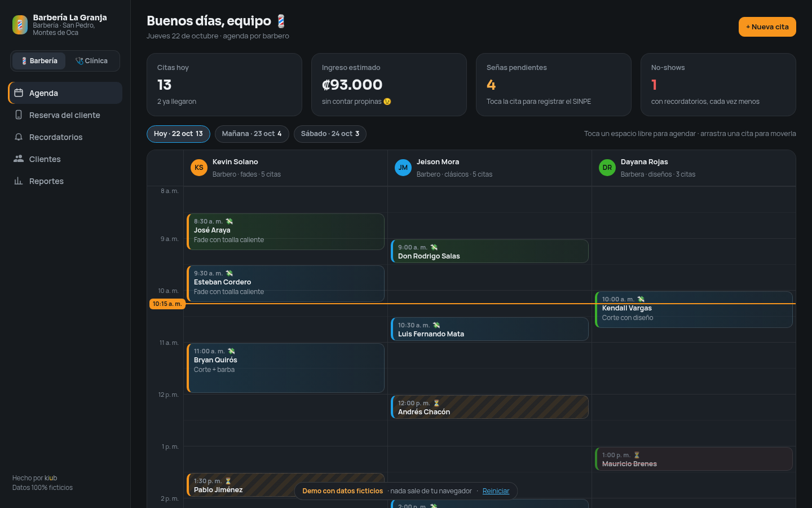812x508 pixels.
Task: Click Jeison Mora's JM avatar
Action: [403, 168]
